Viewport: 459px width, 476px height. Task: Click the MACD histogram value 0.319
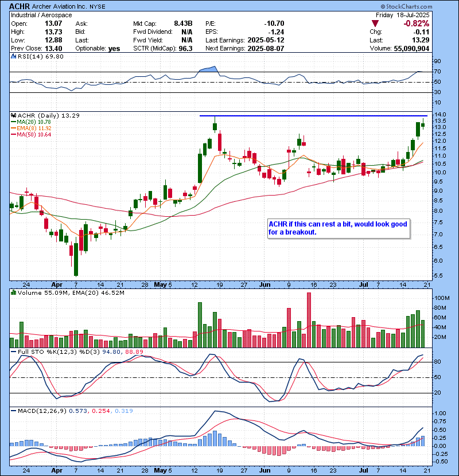pos(123,411)
